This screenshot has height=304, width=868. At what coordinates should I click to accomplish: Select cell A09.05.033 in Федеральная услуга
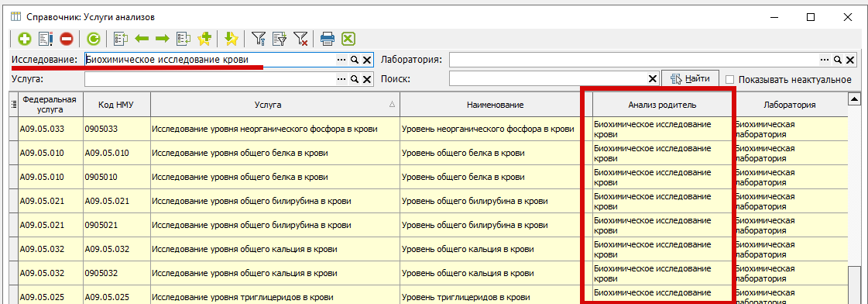(x=51, y=129)
